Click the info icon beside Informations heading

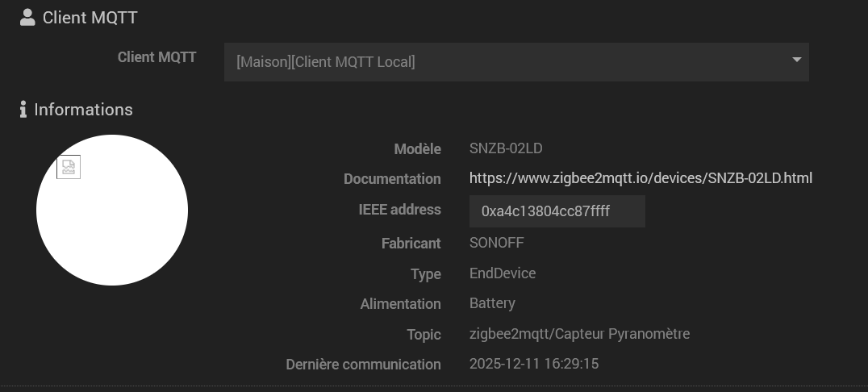23,109
